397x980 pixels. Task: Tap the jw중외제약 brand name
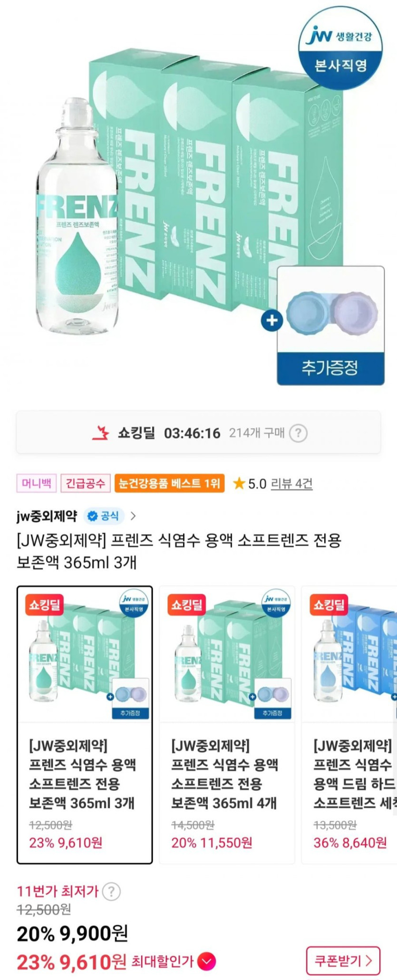(x=47, y=516)
